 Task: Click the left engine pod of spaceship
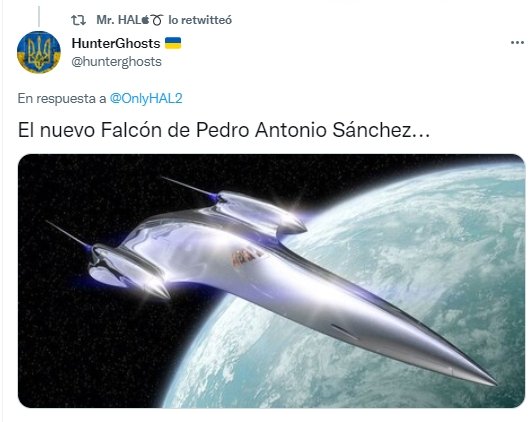[x=128, y=272]
